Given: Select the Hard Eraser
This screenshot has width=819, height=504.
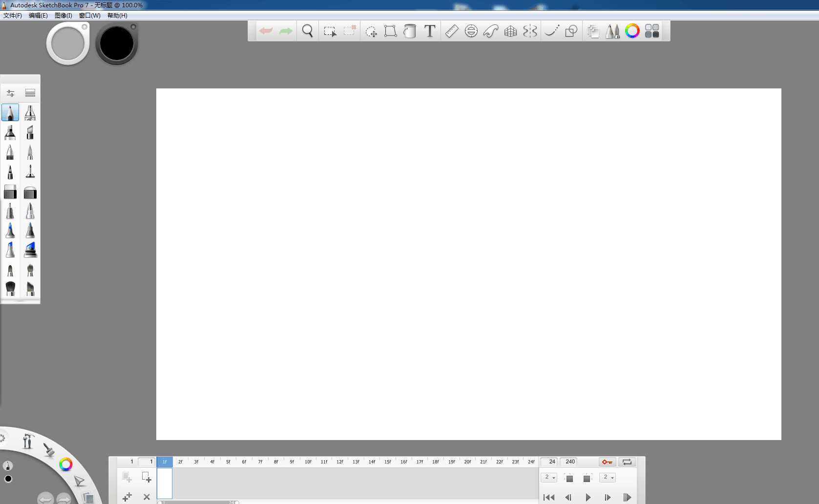Looking at the screenshot, I should coord(10,192).
